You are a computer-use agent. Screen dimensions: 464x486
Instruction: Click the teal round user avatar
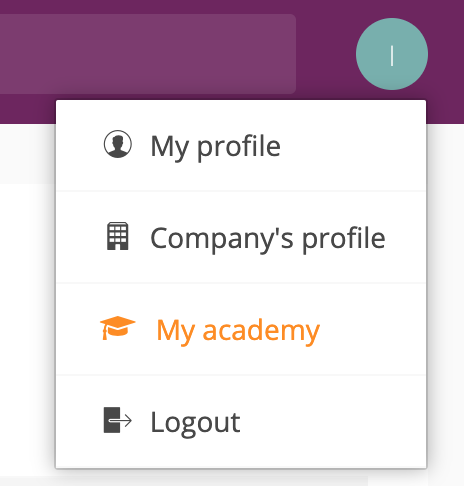392,54
